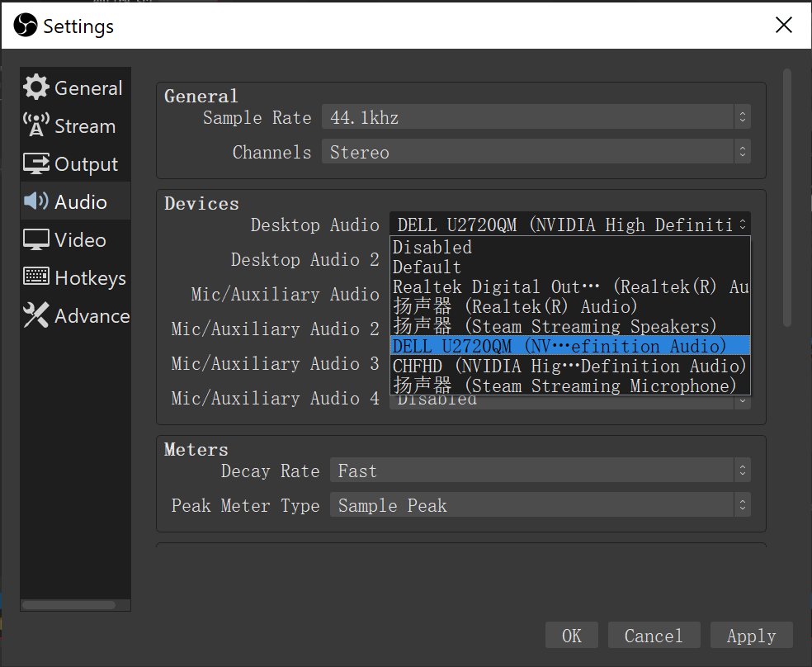The width and height of the screenshot is (812, 667).
Task: Click the Apply button
Action: (x=752, y=636)
